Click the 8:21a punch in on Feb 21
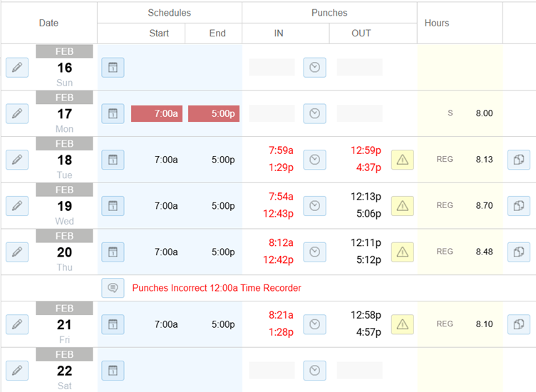 click(x=281, y=315)
